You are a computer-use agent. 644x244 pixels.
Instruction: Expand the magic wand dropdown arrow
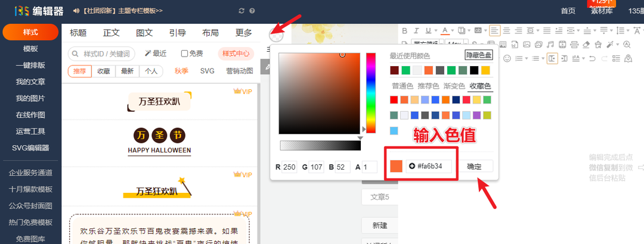(617, 44)
